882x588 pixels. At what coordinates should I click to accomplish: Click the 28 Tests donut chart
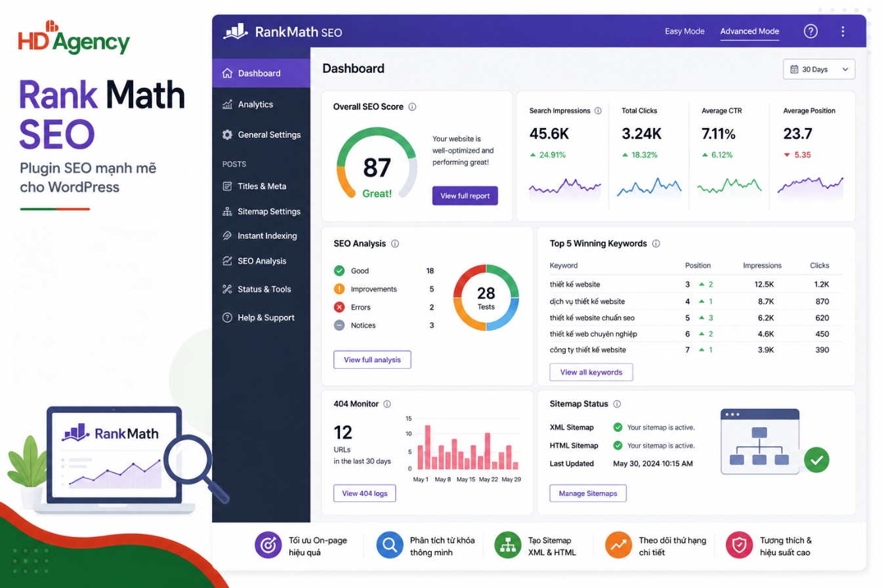click(486, 297)
